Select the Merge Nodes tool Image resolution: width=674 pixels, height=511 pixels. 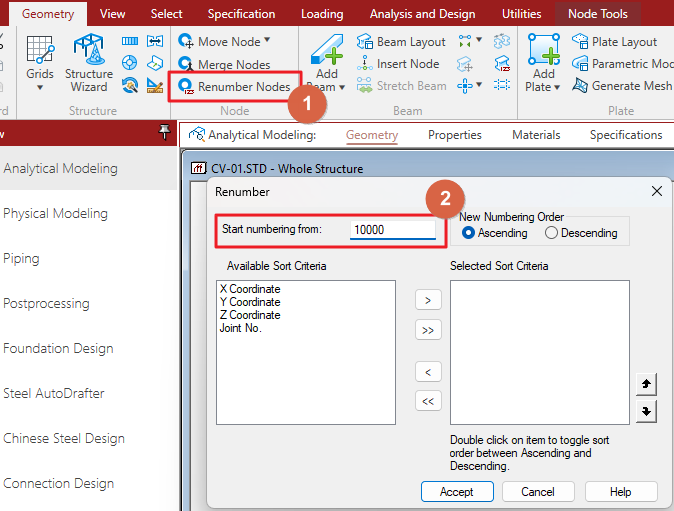click(186, 65)
